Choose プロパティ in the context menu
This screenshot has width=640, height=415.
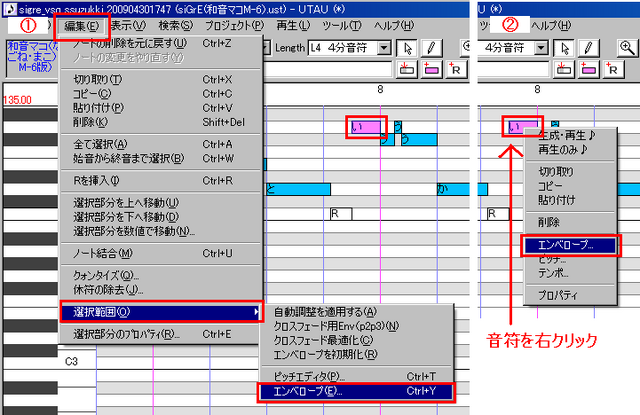(x=570, y=295)
